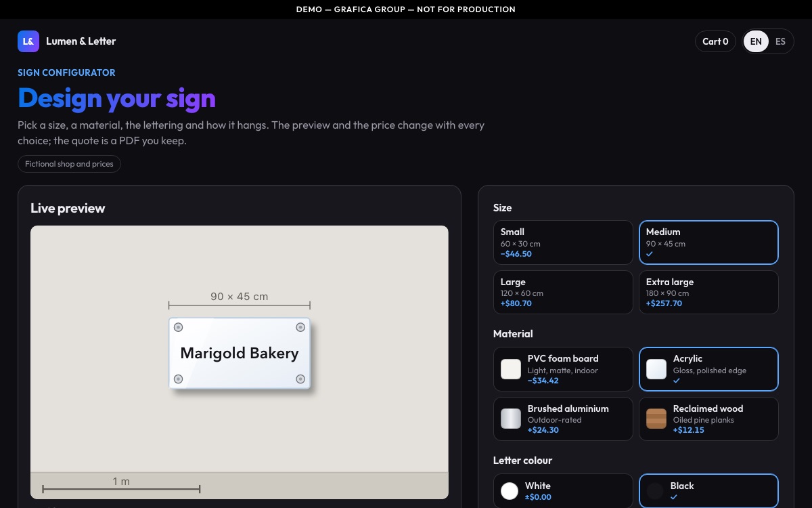Choose PVC foam board material
Image resolution: width=812 pixels, height=508 pixels.
click(x=563, y=369)
